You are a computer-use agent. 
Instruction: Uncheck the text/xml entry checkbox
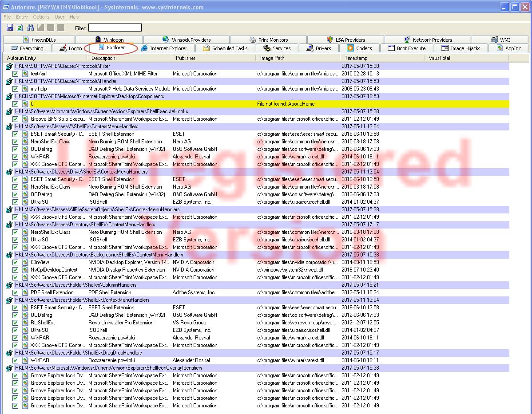click(15, 74)
